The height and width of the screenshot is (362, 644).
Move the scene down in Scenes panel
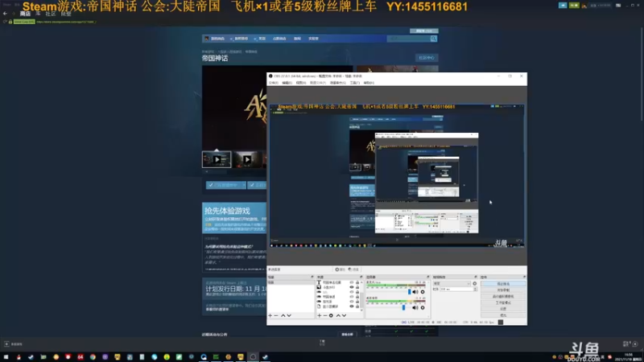pos(289,315)
